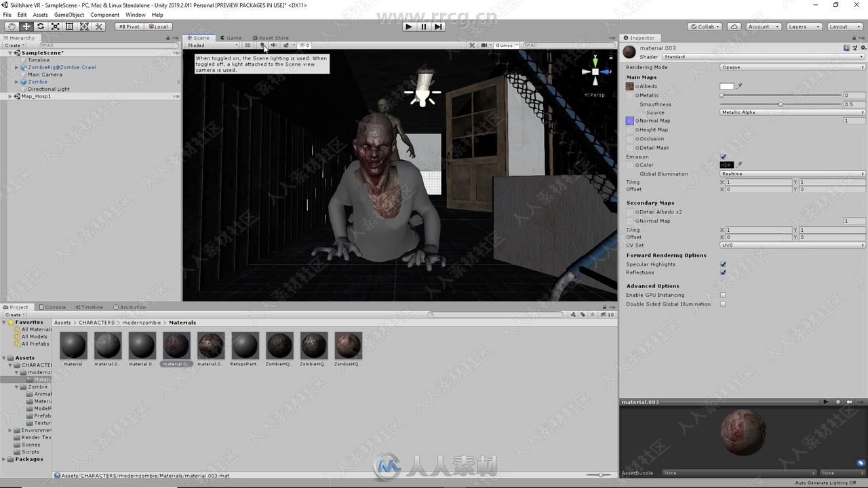Open Global Illumination dropdown showing Realtime
The image size is (868, 488).
pos(793,174)
